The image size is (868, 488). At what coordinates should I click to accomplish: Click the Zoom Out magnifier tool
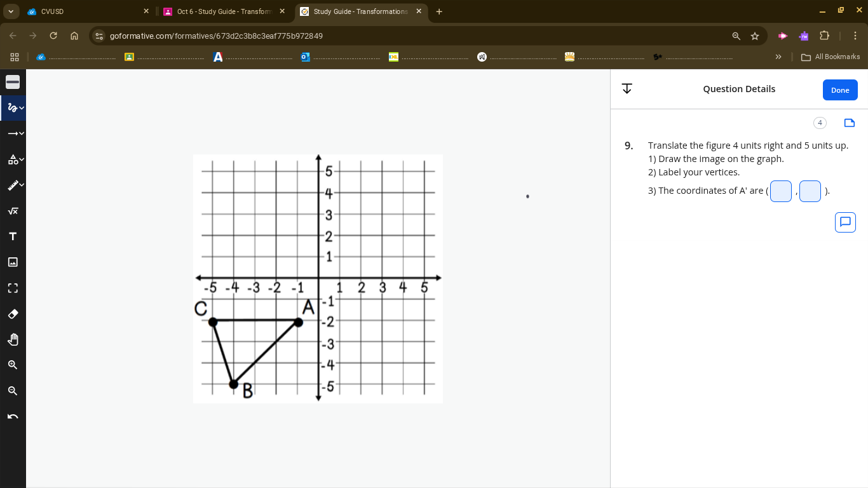(13, 390)
